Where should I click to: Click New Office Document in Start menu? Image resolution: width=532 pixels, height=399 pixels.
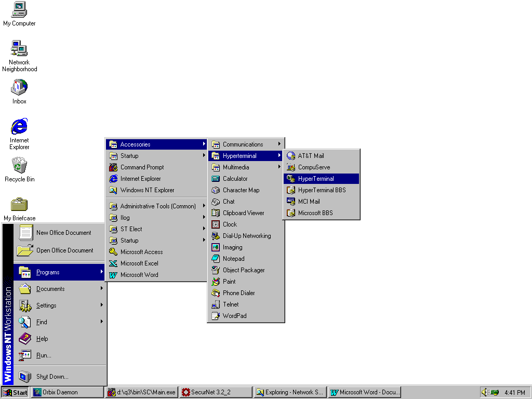point(60,233)
